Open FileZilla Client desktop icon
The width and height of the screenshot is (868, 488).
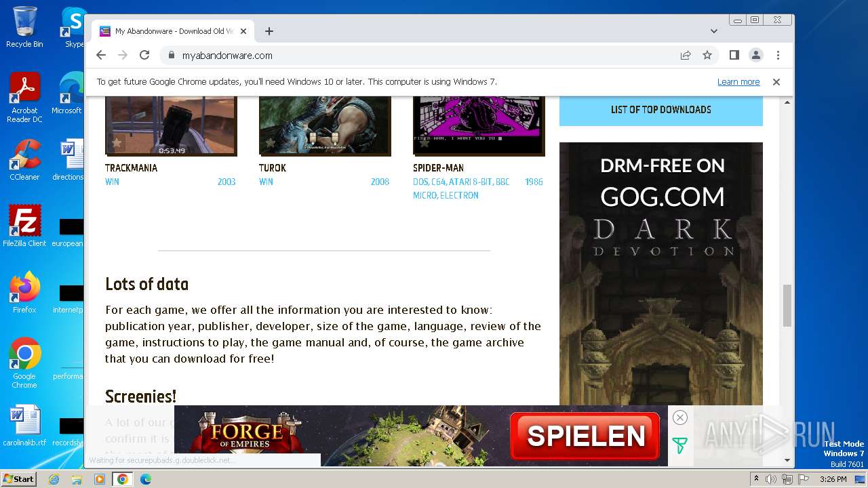point(24,226)
